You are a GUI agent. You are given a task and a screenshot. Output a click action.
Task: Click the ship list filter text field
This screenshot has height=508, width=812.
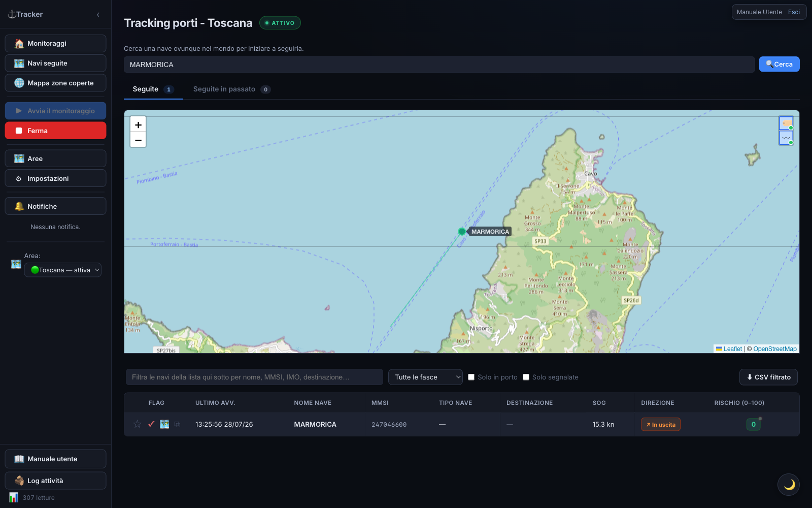point(254,377)
